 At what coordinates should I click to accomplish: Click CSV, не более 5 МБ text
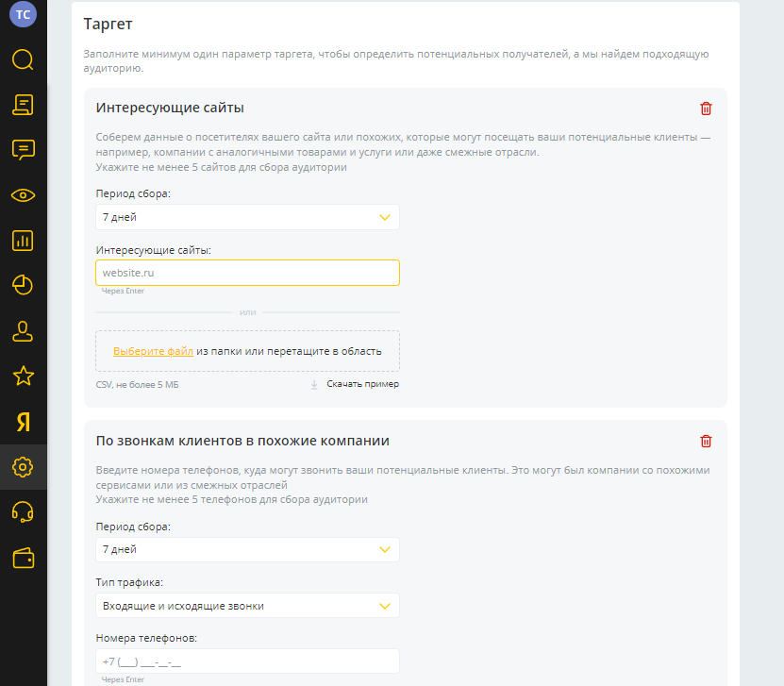coord(137,384)
